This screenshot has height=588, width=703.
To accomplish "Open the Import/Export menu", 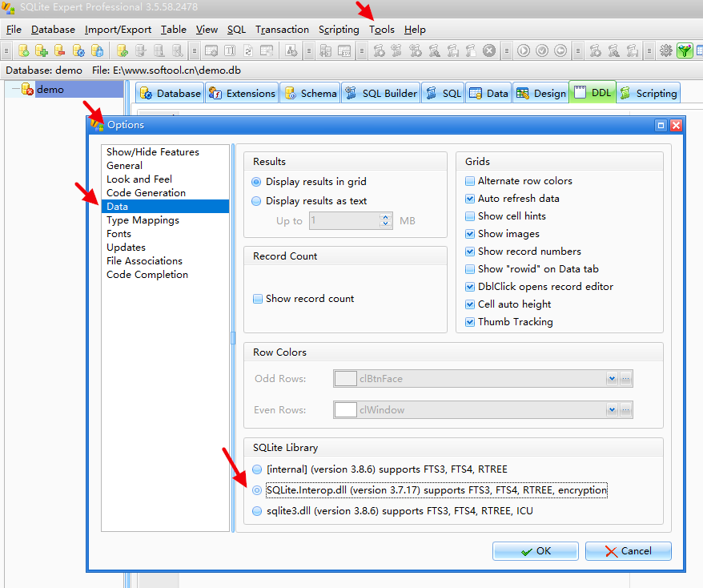I will coord(118,30).
